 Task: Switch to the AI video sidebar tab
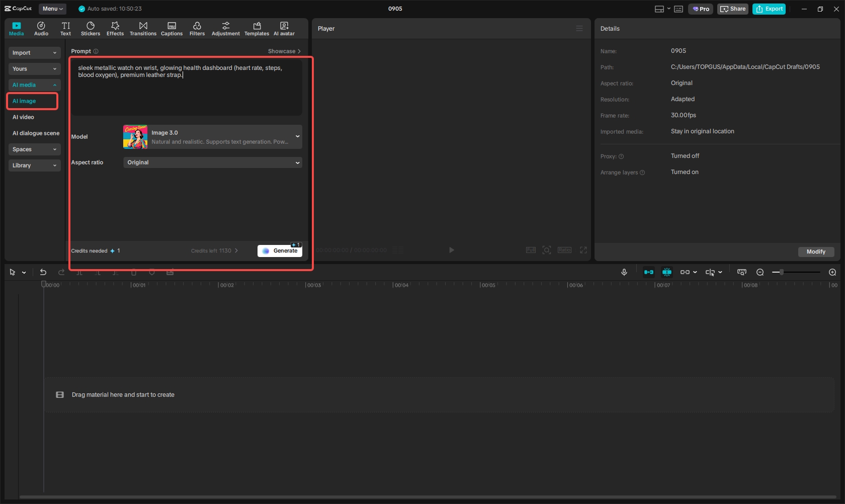(24, 117)
